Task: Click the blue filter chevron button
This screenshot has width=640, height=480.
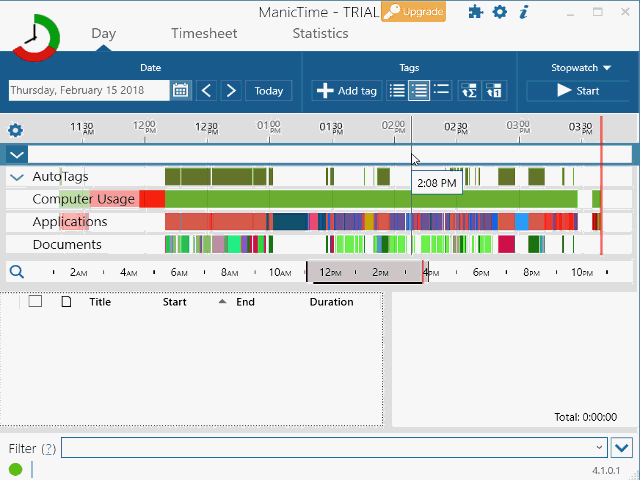Action: click(621, 448)
